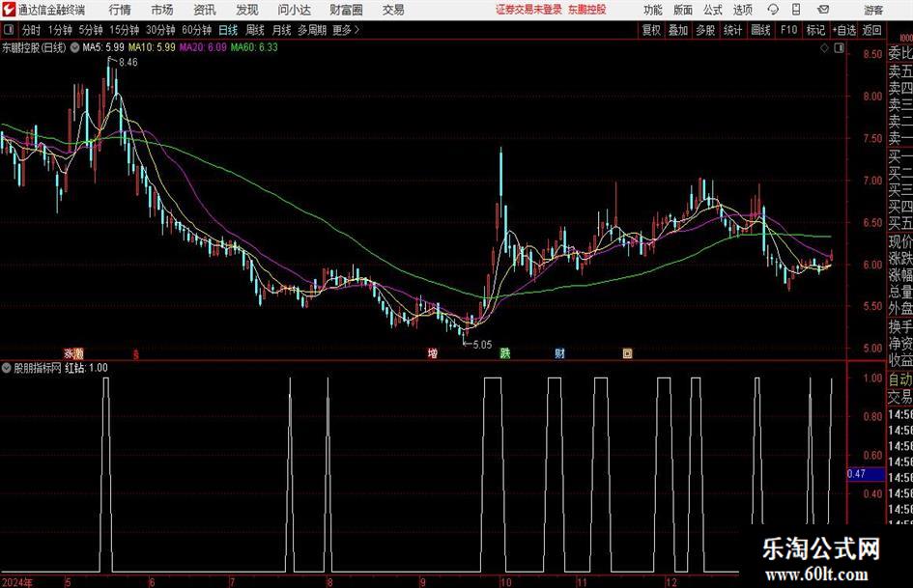
Task: Open the 选项 menu
Action: point(742,10)
